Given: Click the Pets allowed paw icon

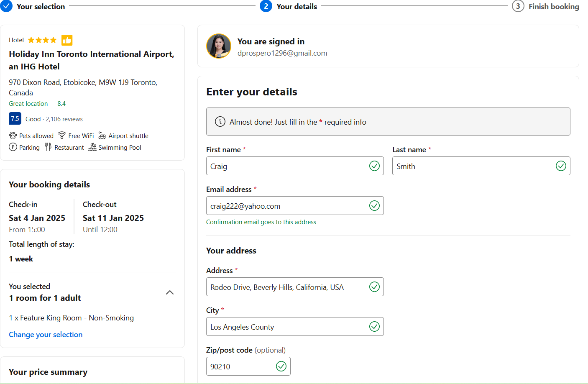Looking at the screenshot, I should pyautogui.click(x=13, y=136).
